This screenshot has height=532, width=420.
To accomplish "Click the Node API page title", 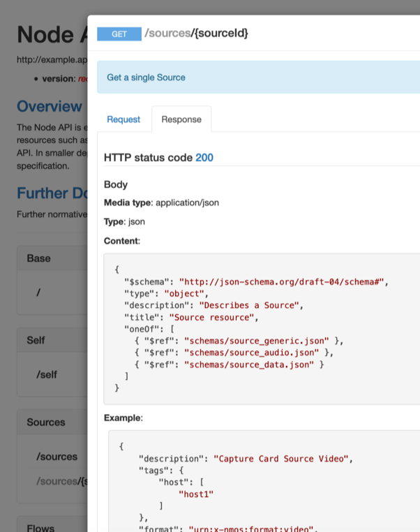I will click(x=46, y=35).
